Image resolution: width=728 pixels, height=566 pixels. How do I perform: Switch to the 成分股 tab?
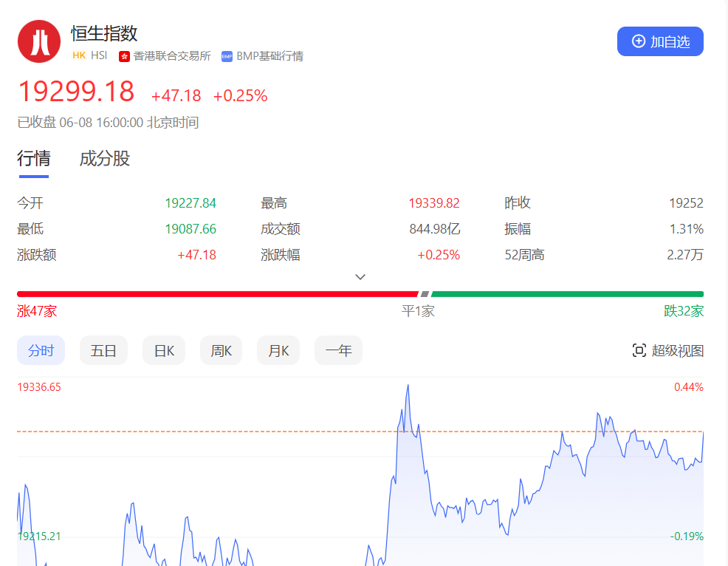pos(104,158)
